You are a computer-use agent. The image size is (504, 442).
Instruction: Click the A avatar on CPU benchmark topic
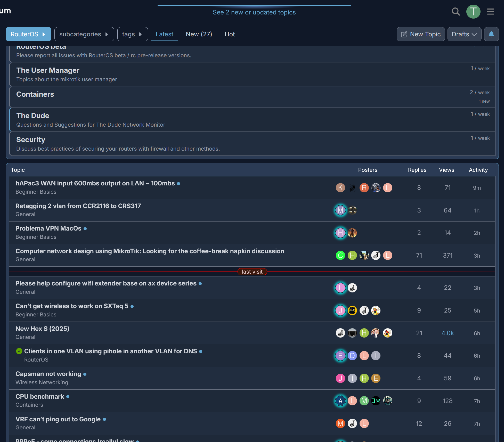pyautogui.click(x=340, y=401)
